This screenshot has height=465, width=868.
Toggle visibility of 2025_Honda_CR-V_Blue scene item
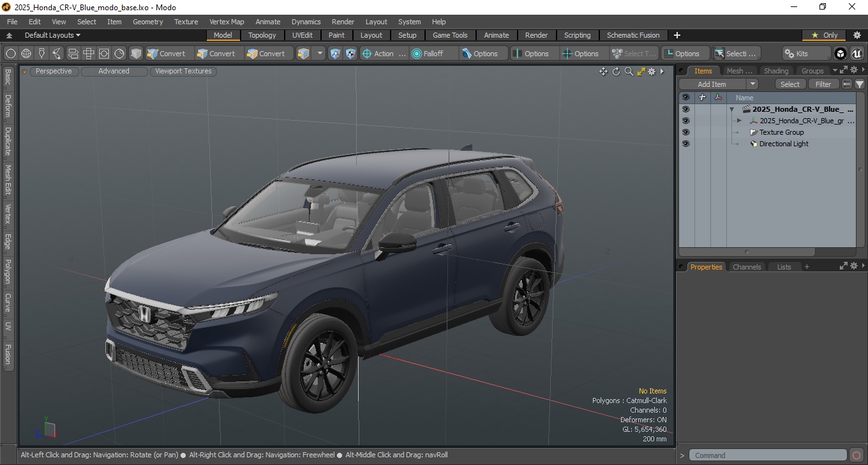coord(685,109)
